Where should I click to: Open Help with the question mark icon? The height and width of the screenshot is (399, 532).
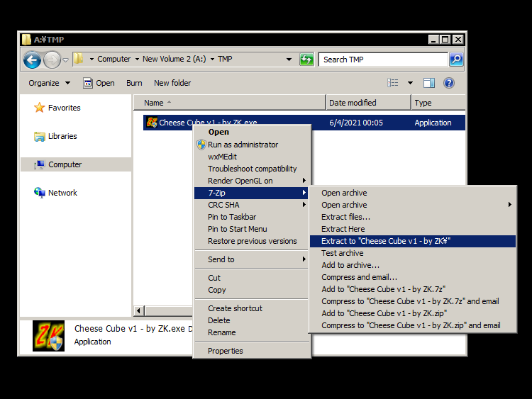(449, 83)
